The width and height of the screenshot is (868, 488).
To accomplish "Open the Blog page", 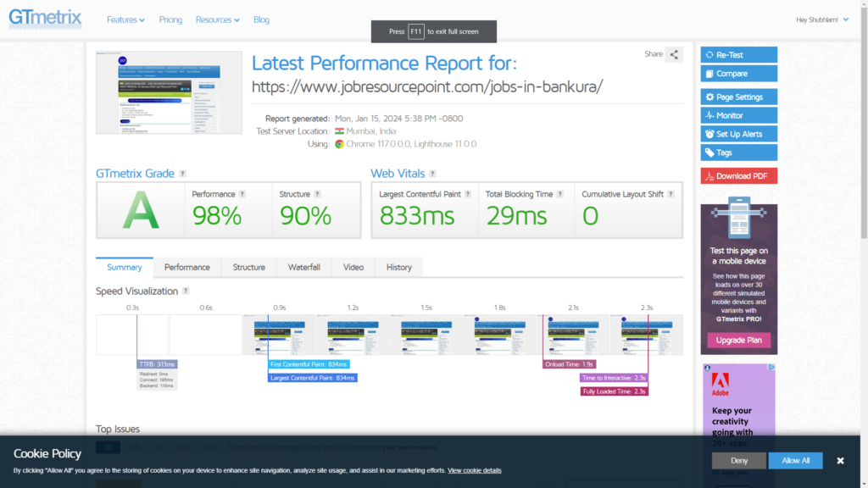I will click(261, 19).
